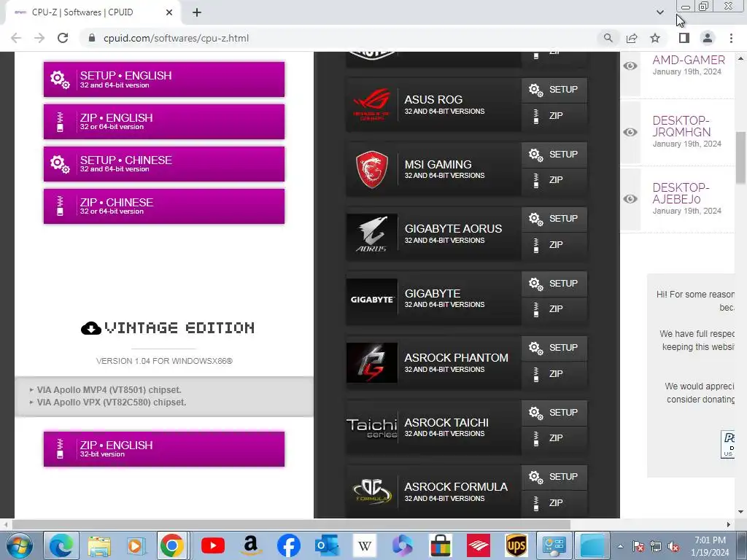Click eye icon beside DESKTOP-AJEBEJo
This screenshot has width=747, height=560.
pos(630,199)
